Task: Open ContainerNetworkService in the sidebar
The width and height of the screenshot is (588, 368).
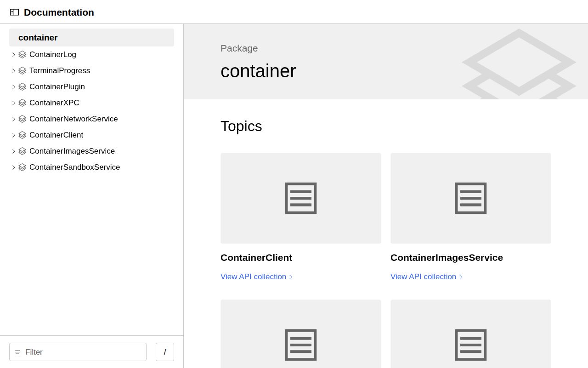Action: click(73, 119)
